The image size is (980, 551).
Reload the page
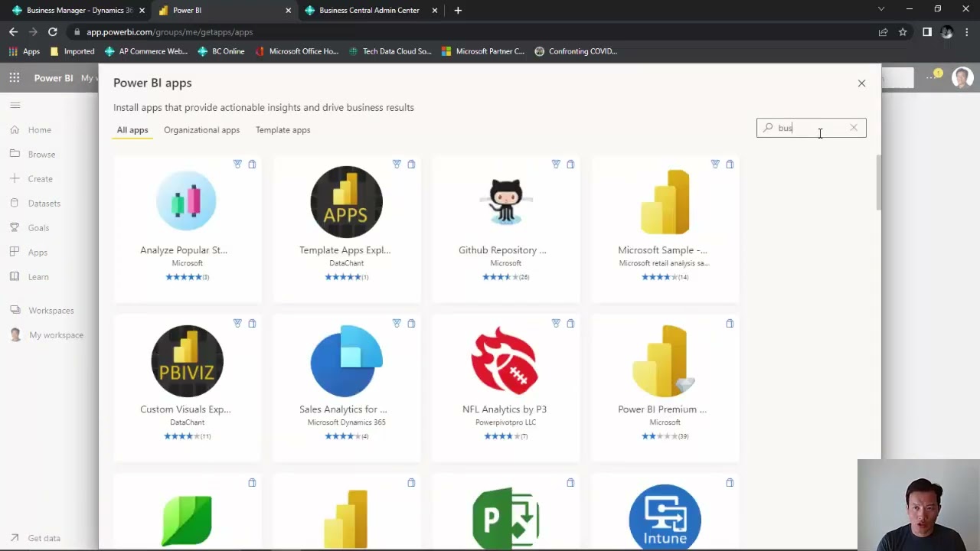53,32
